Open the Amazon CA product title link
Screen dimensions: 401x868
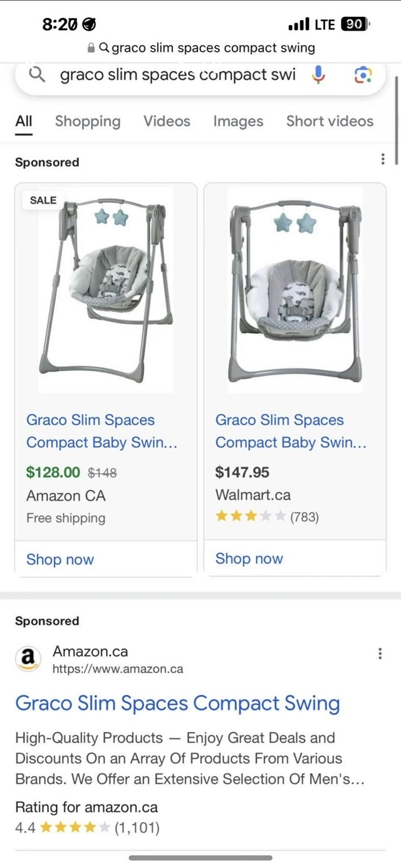tap(102, 431)
